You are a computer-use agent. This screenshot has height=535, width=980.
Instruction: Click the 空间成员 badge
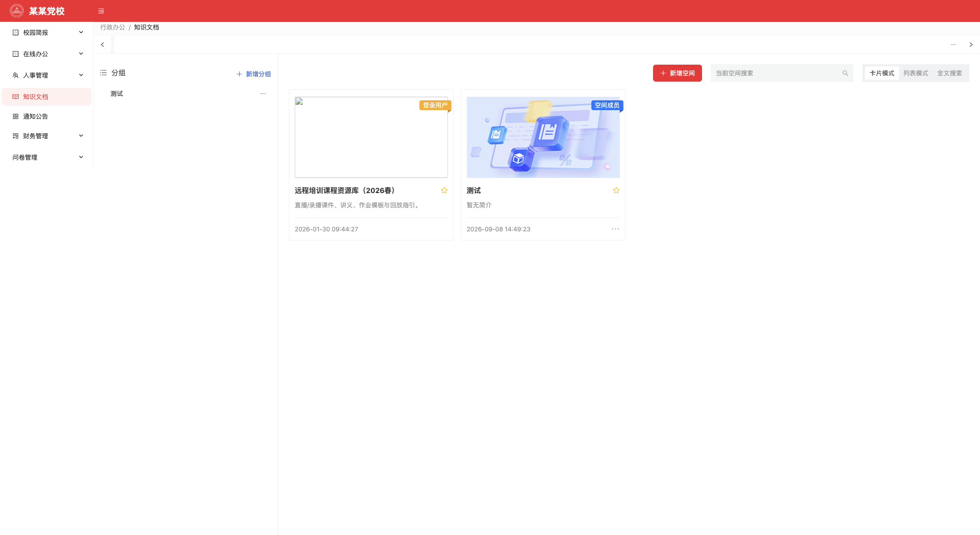[607, 105]
